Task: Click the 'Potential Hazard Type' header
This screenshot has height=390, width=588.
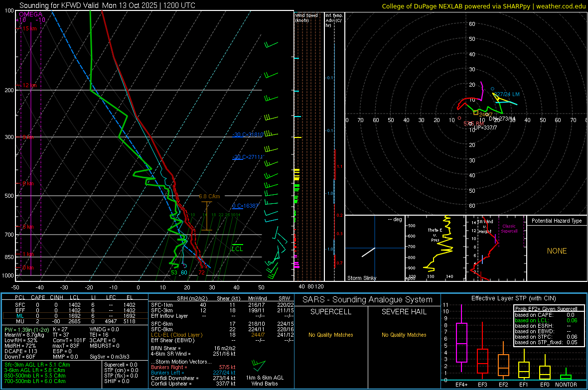Action: coord(557,221)
